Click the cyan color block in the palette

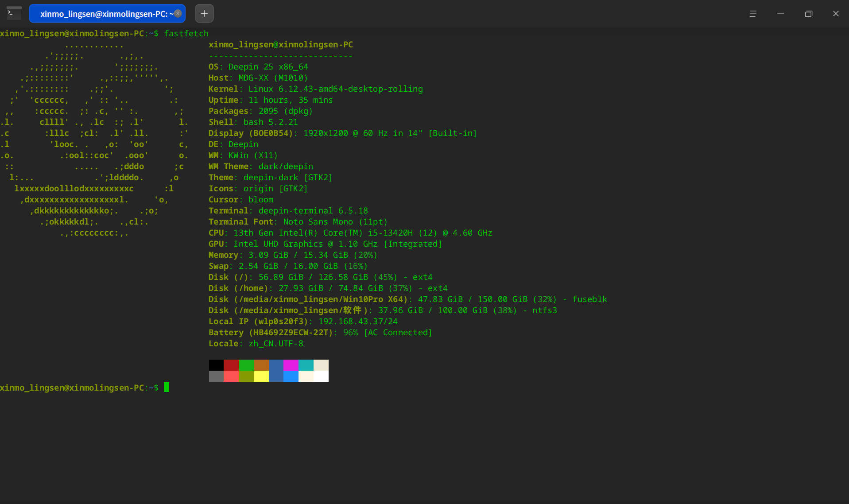coord(306,365)
